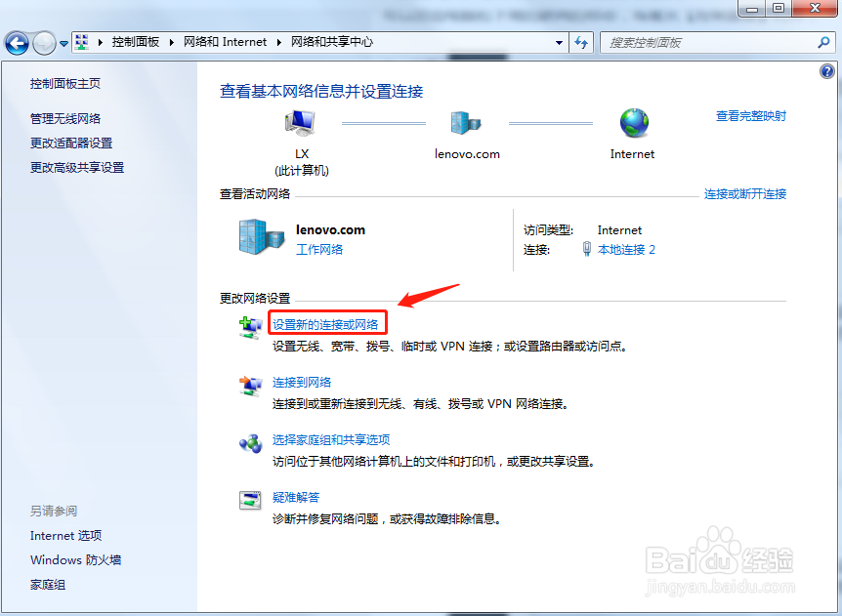
Task: Click the refresh icon beside the address bar
Action: click(581, 42)
